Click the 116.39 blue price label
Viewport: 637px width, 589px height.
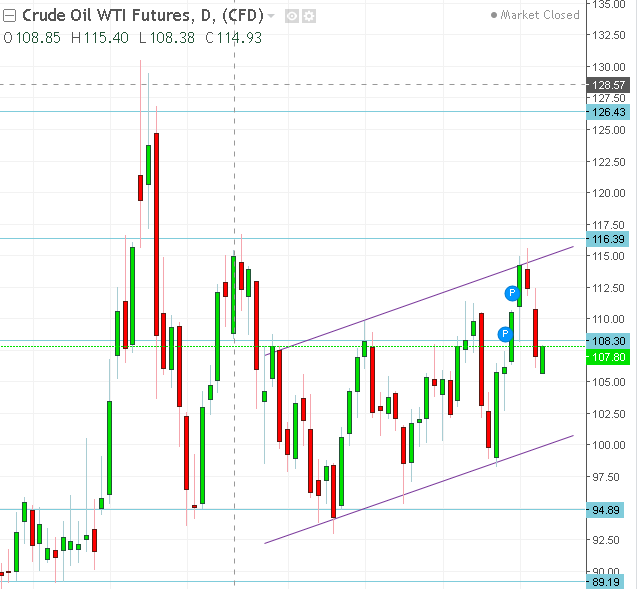(608, 239)
